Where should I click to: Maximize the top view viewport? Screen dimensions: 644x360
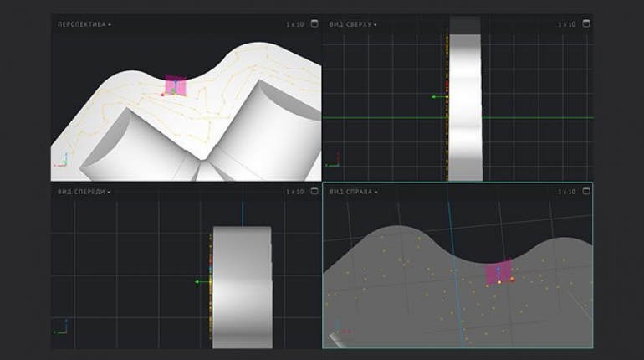pyautogui.click(x=585, y=24)
